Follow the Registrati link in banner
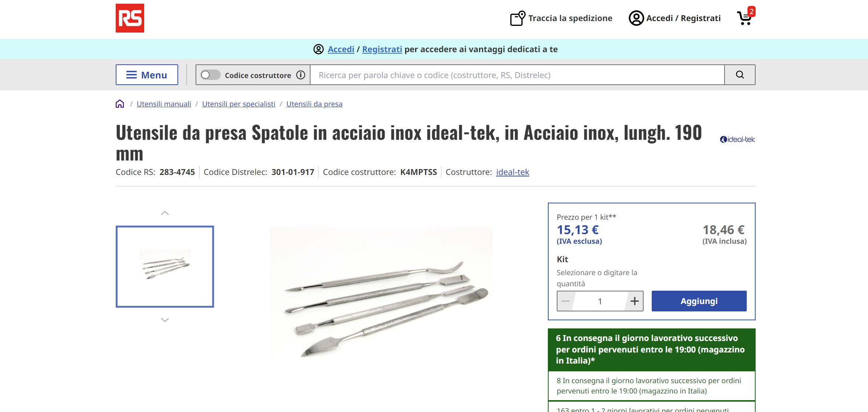 point(382,49)
